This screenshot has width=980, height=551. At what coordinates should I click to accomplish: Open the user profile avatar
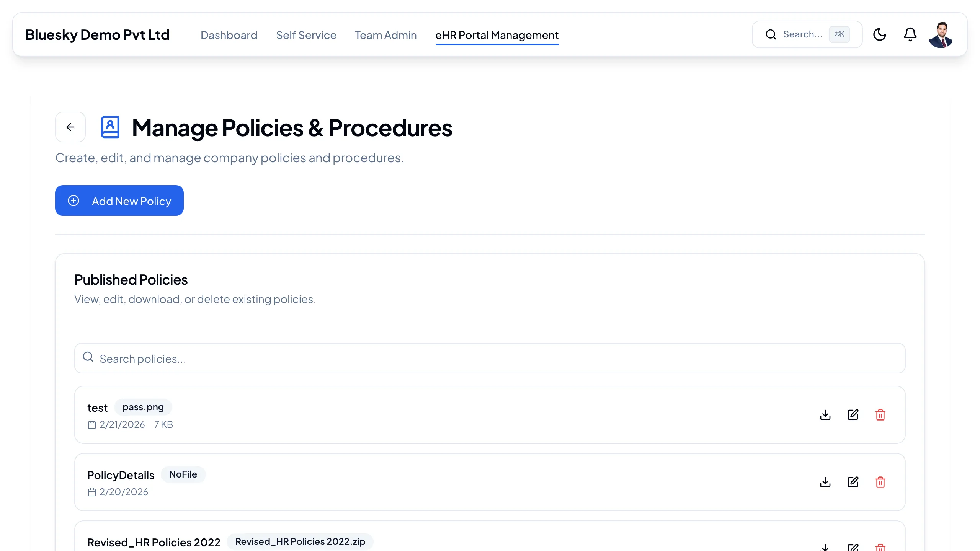pyautogui.click(x=941, y=34)
